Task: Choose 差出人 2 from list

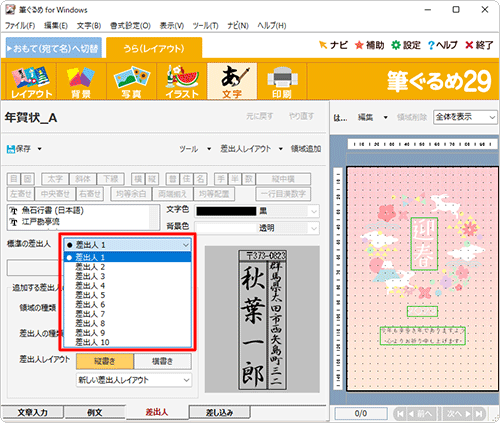Action: pyautogui.click(x=128, y=267)
